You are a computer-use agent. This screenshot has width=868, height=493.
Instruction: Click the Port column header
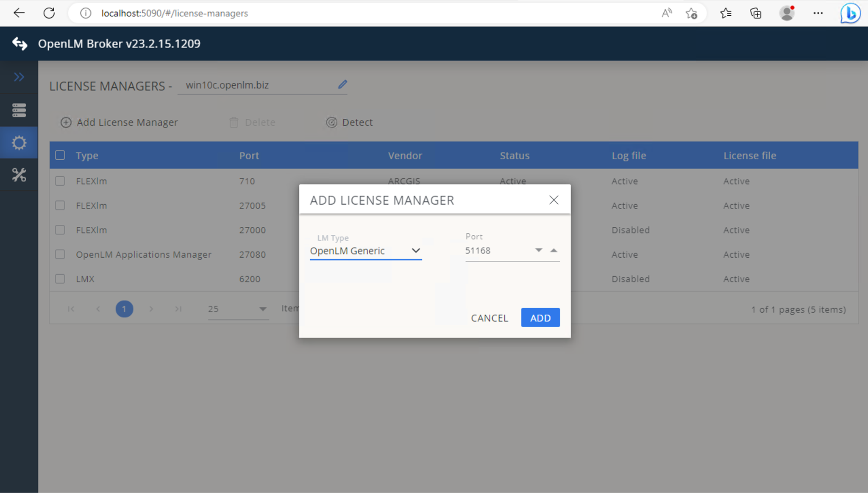(x=249, y=155)
